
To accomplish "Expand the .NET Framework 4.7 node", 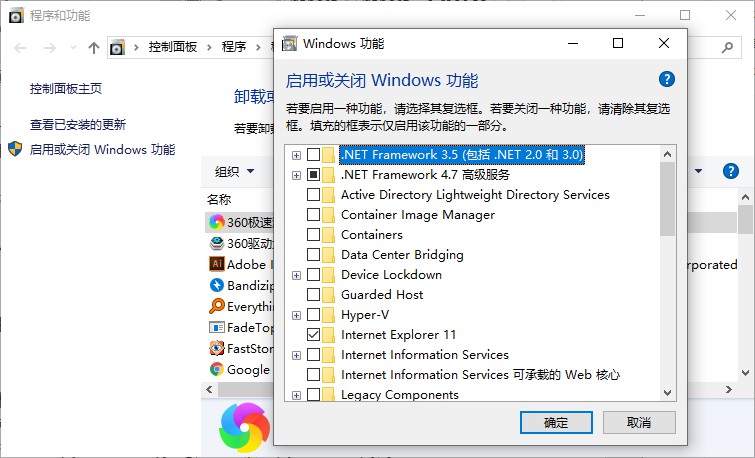I will tap(296, 175).
